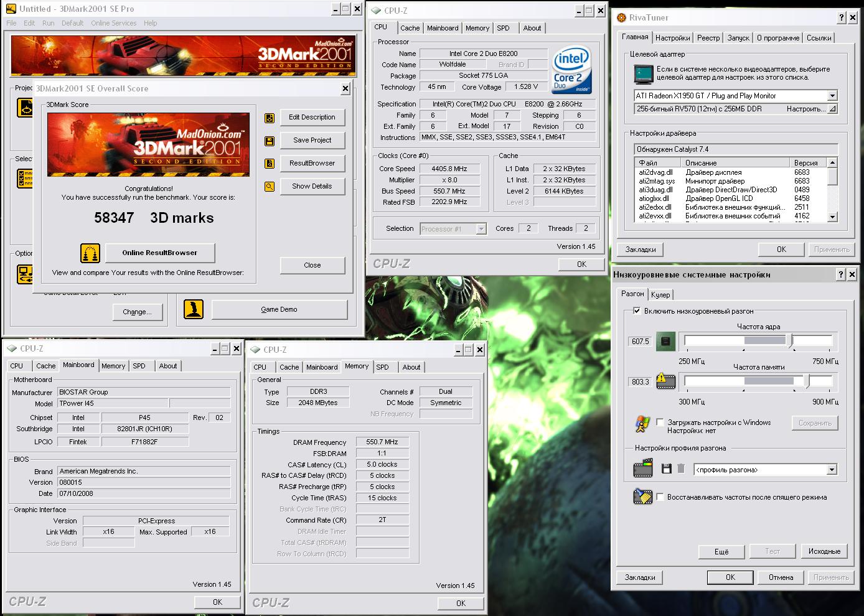Viewport: 864px width, 616px height.
Task: Open the Реестр tab in RivaTuner
Action: tap(708, 38)
